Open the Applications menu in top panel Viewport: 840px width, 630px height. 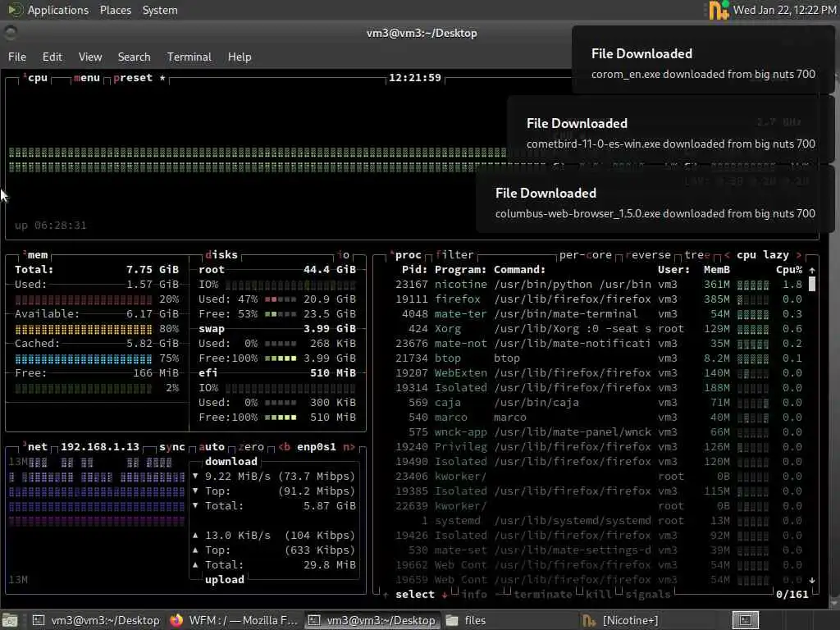(58, 10)
